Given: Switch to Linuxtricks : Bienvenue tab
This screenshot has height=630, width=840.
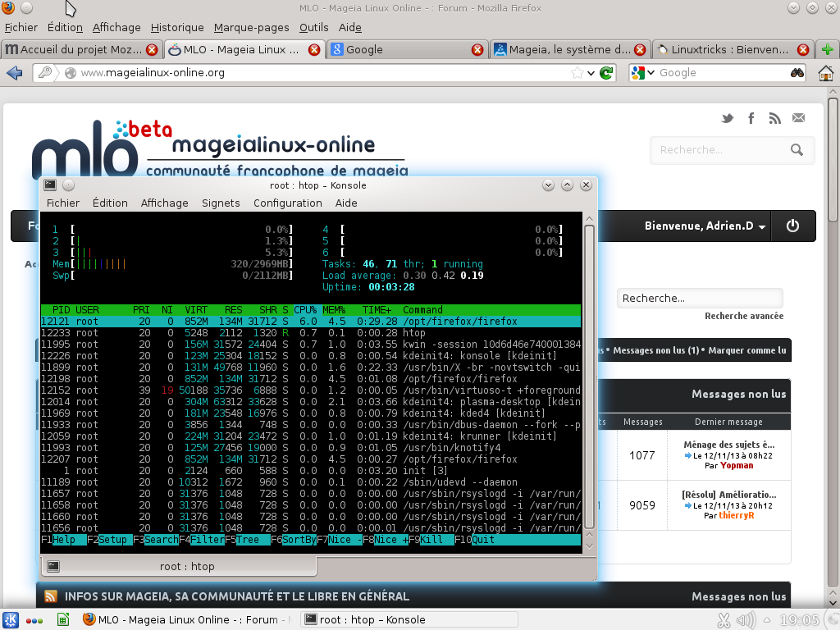Looking at the screenshot, I should pos(733,50).
